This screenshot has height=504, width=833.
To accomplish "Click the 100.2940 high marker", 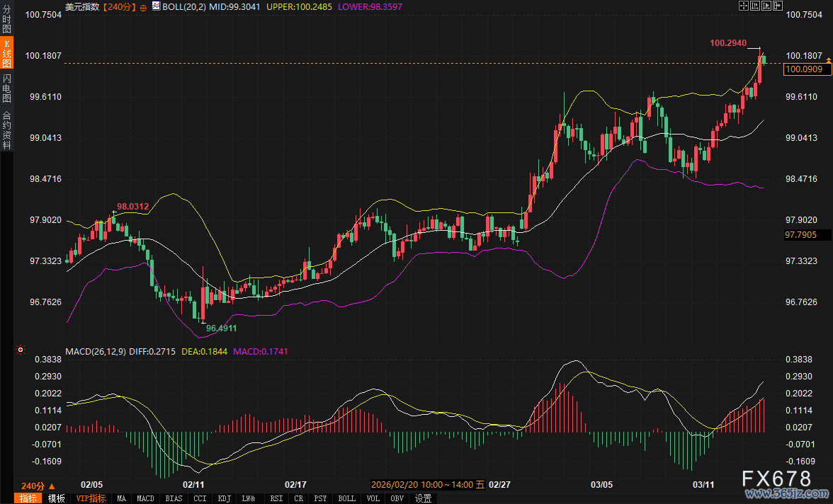I will [x=728, y=43].
